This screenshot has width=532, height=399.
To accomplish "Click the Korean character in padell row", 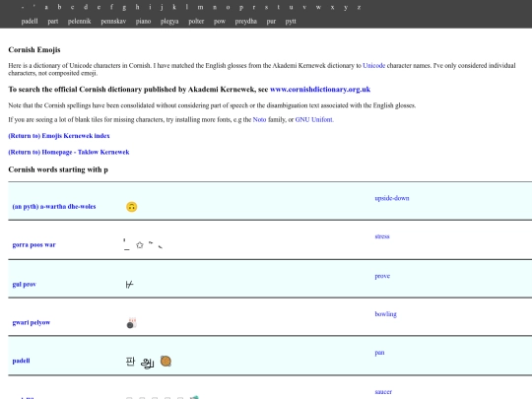I will point(130,362).
